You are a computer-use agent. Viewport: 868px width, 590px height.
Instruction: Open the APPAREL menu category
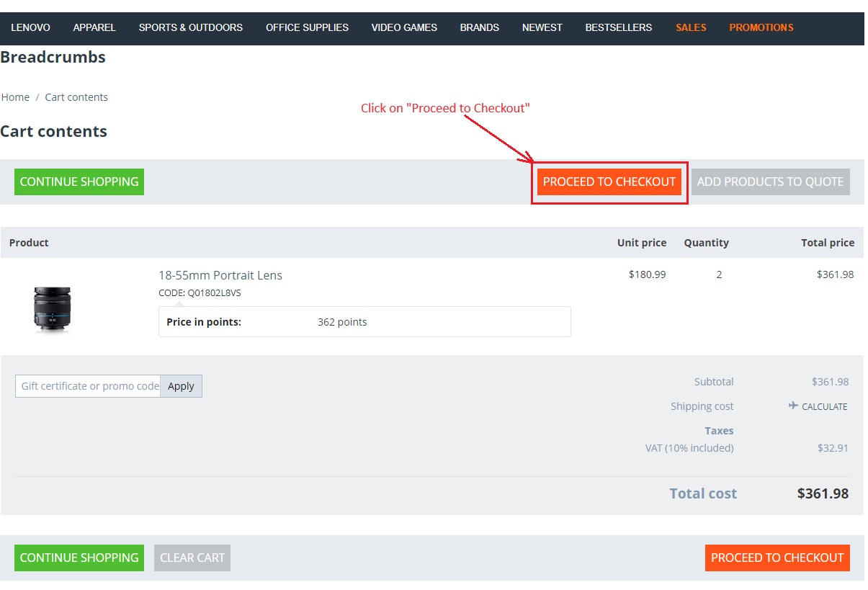pyautogui.click(x=94, y=27)
